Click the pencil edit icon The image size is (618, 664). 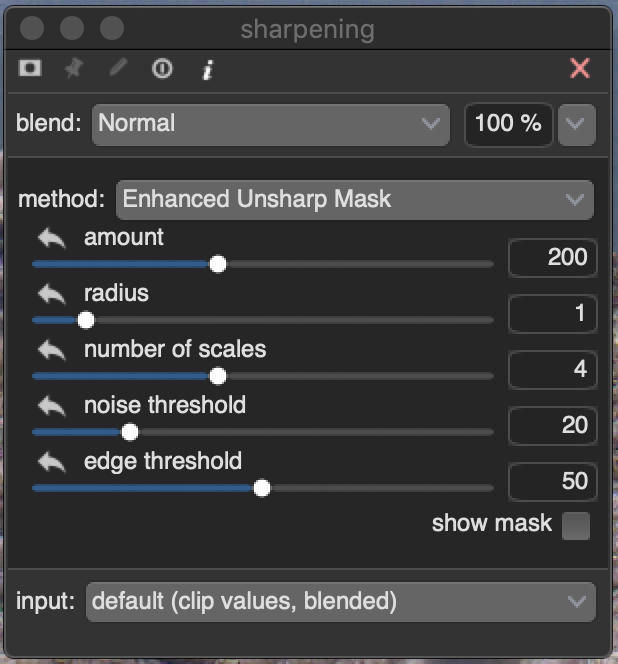click(118, 69)
